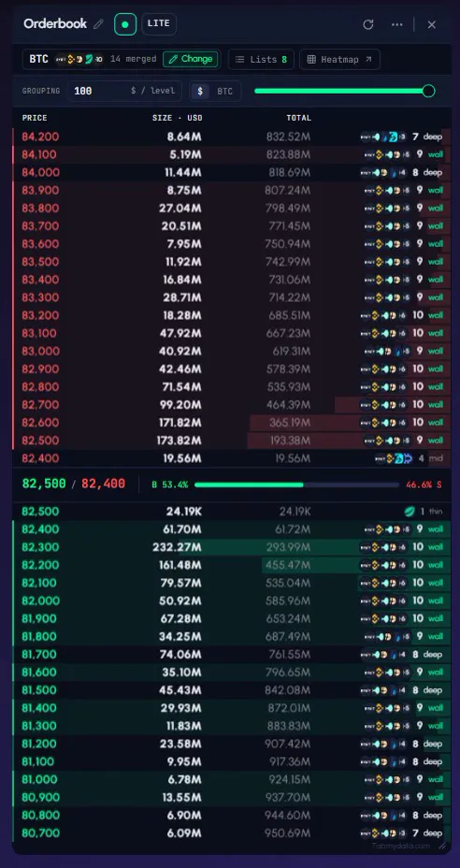Screen dimensions: 460x868
Task: Select the $ unit toggle
Action: 200,91
